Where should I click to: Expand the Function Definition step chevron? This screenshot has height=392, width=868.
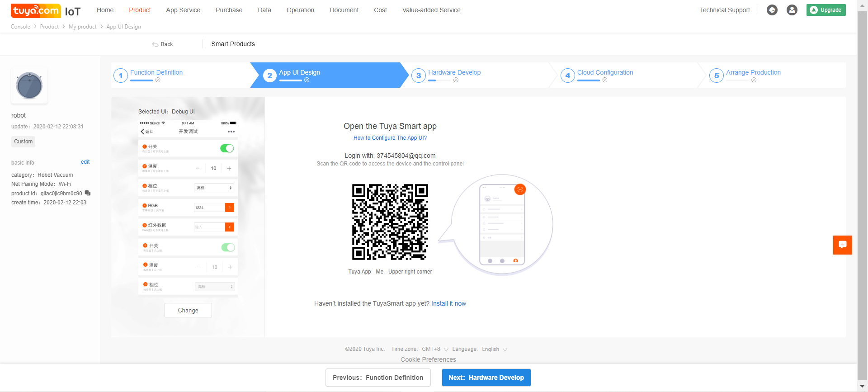click(158, 80)
